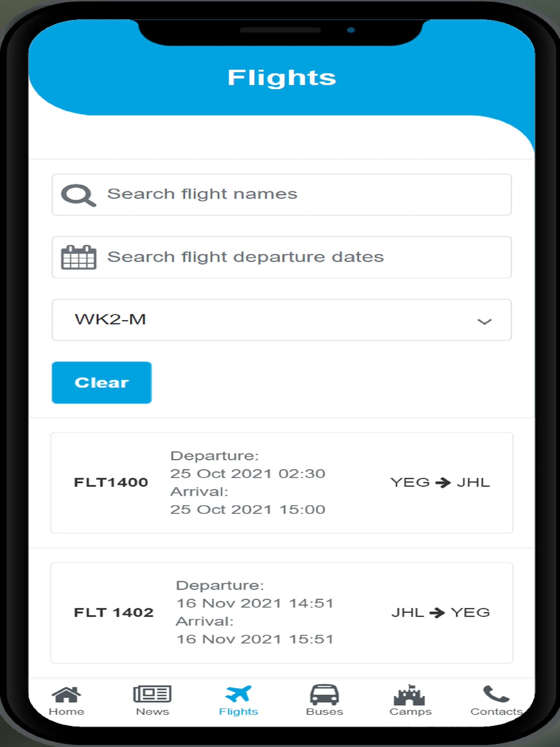560x747 pixels.
Task: Tap FLT1400 flight details card
Action: click(x=282, y=482)
